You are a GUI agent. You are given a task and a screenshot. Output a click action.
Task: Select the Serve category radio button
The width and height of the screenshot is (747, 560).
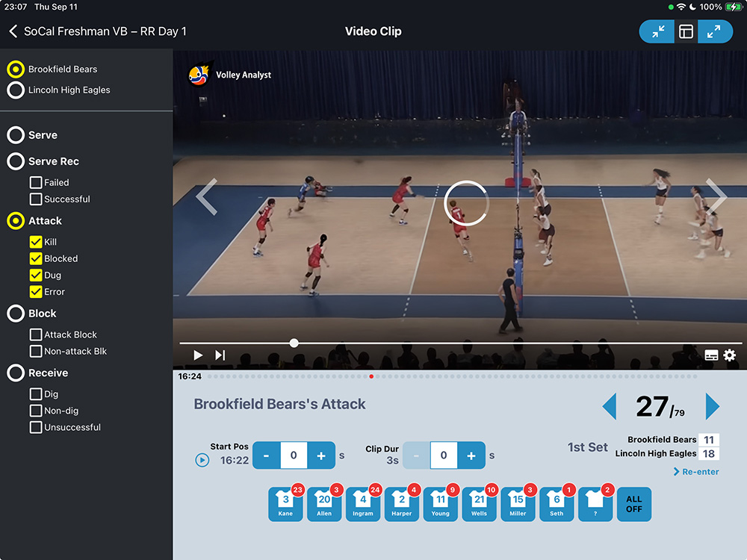pyautogui.click(x=15, y=135)
